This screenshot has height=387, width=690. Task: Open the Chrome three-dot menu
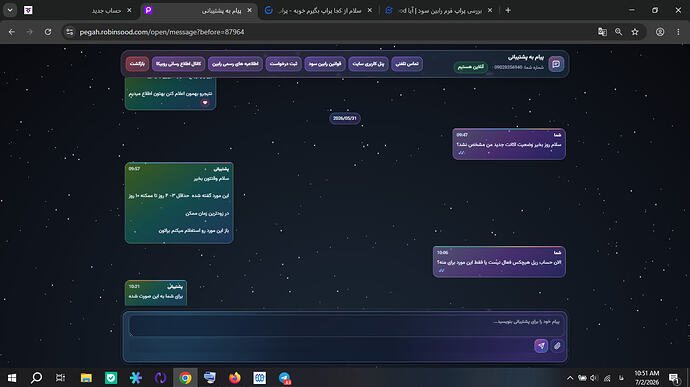coord(678,32)
